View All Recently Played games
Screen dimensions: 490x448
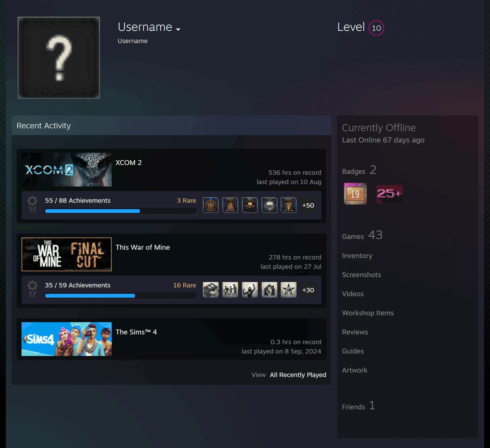tap(298, 375)
